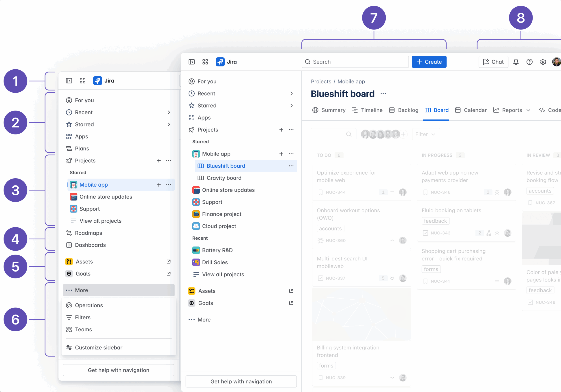The width and height of the screenshot is (561, 392).
Task: Select the Board tab
Action: pos(436,110)
